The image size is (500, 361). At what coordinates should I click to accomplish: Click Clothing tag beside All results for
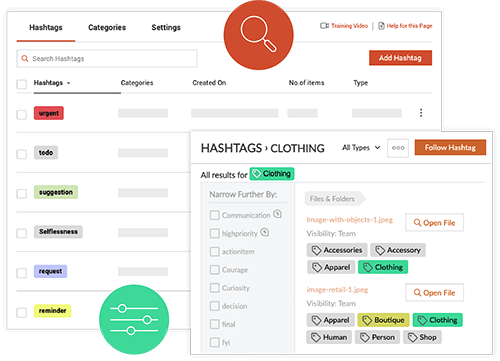(x=272, y=174)
